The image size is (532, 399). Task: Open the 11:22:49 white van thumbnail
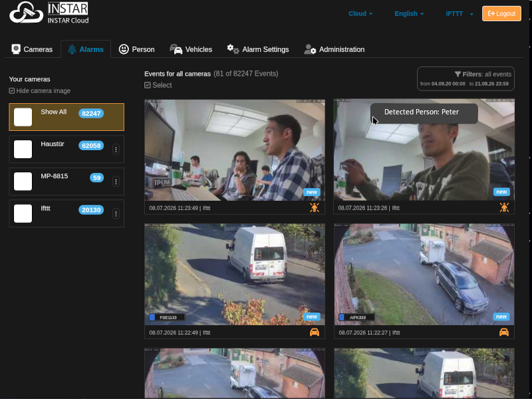coord(235,274)
